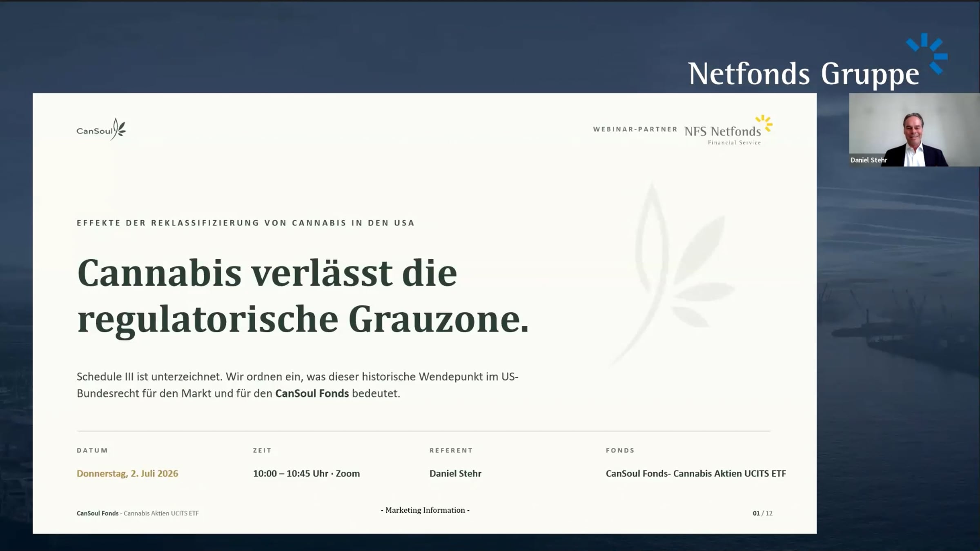Image resolution: width=980 pixels, height=551 pixels.
Task: Click the slide page counter '01 / 12'
Action: (762, 513)
